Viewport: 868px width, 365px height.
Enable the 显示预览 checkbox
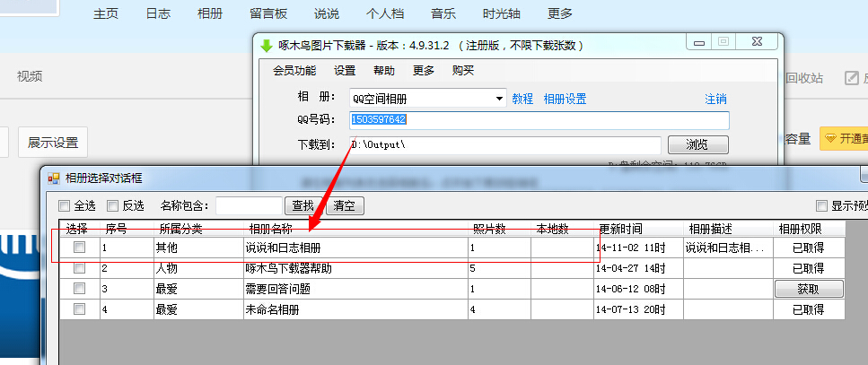pyautogui.click(x=821, y=206)
